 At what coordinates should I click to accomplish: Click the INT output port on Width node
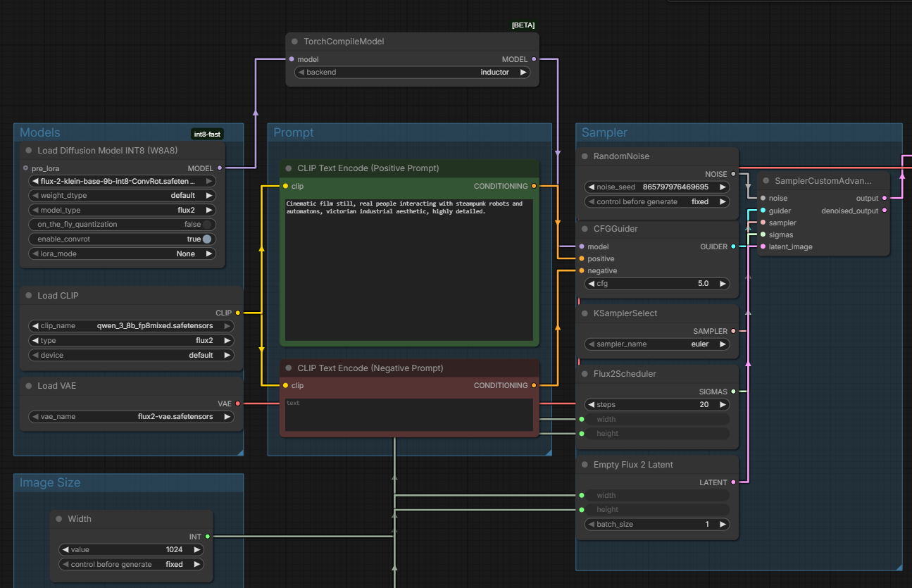pyautogui.click(x=207, y=537)
